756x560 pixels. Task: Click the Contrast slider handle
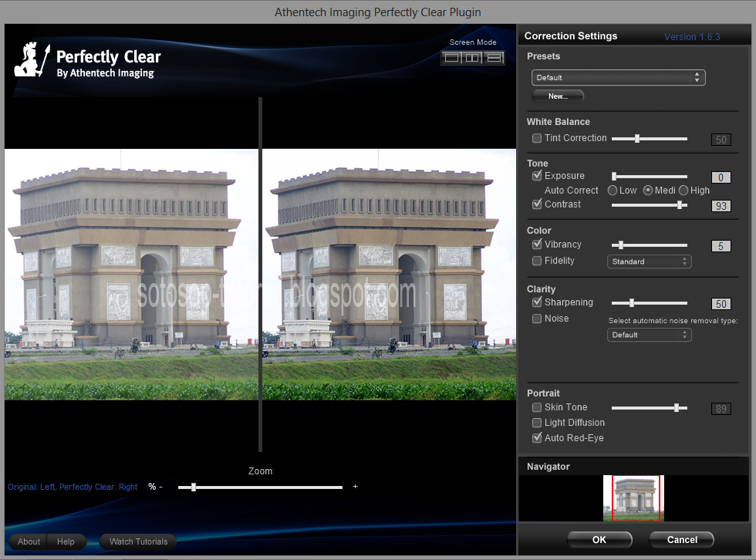680,205
